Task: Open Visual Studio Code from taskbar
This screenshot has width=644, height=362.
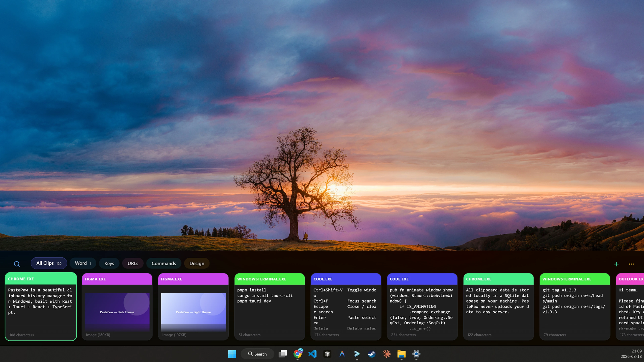Action: click(312, 354)
